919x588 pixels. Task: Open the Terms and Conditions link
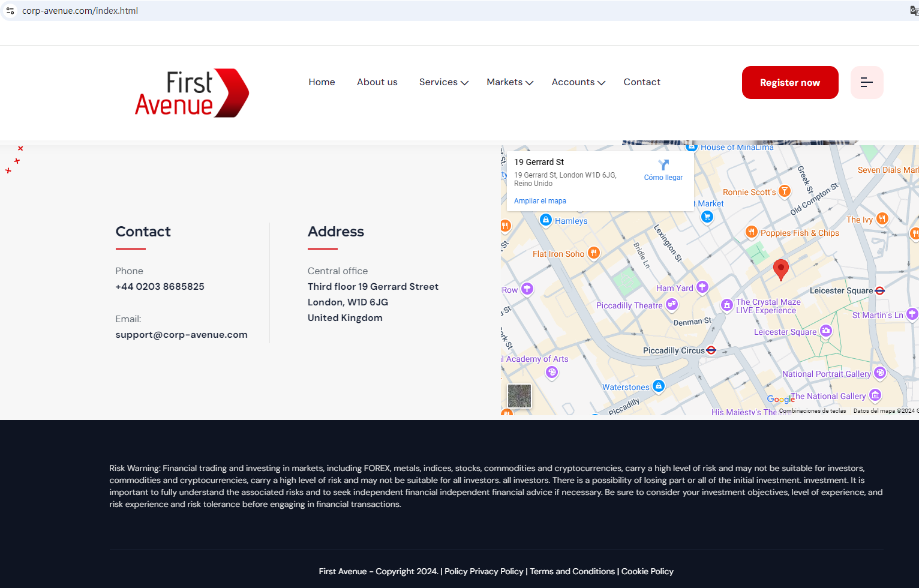point(572,571)
